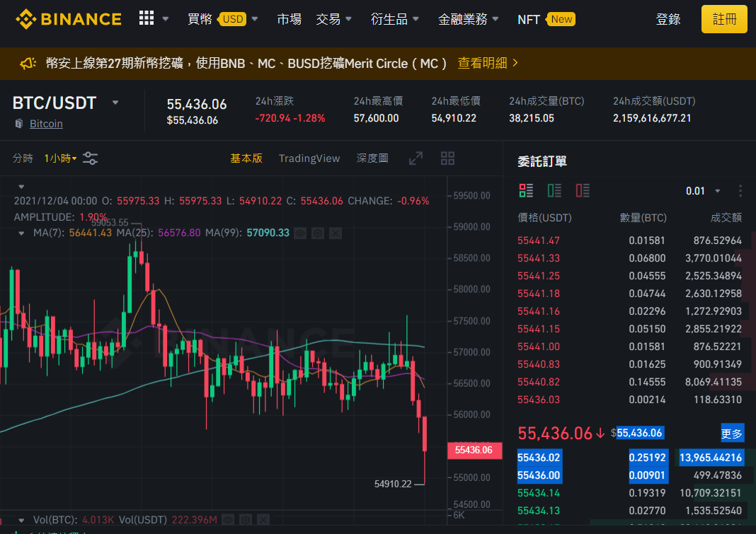
Task: Remove the Volume indicator with X
Action: coord(263,520)
